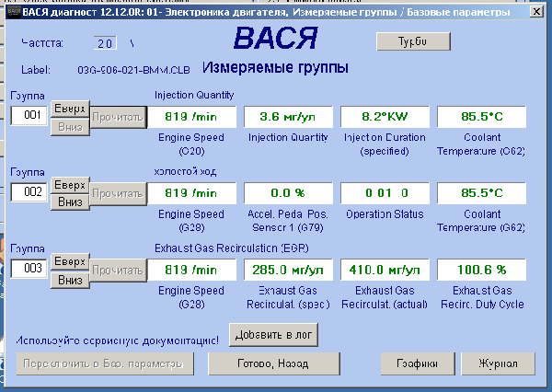Click the Готово, Назад button

[x=274, y=363]
